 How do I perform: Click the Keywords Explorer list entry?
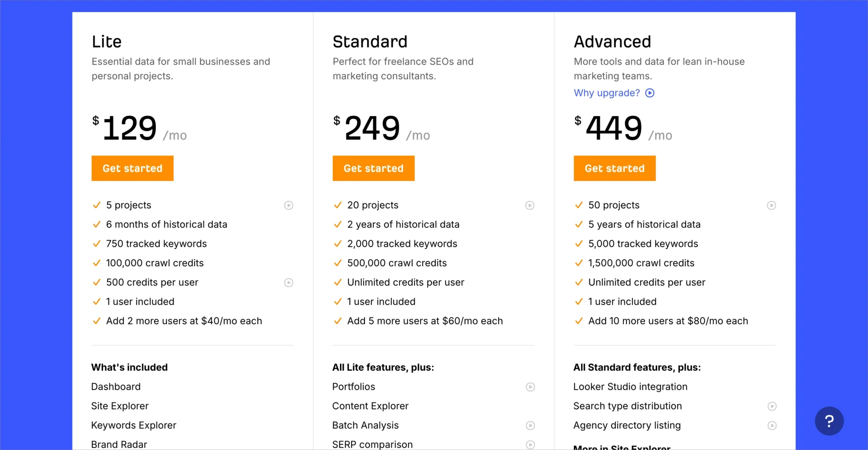133,425
